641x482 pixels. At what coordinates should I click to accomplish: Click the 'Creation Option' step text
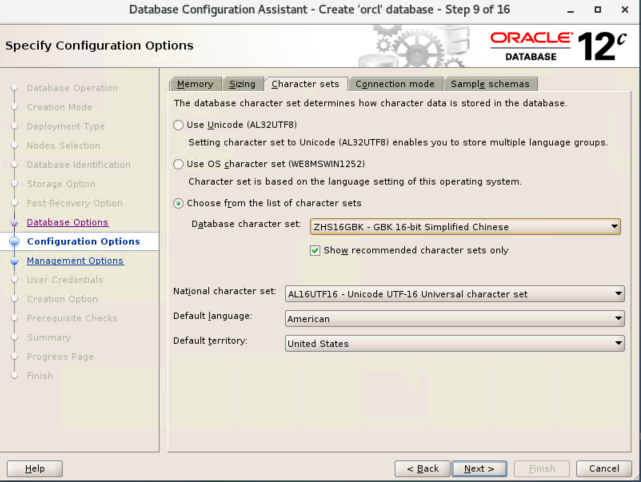click(x=62, y=299)
